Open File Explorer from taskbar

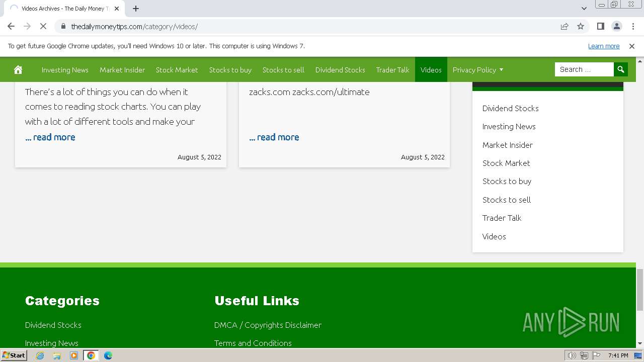[x=57, y=355]
